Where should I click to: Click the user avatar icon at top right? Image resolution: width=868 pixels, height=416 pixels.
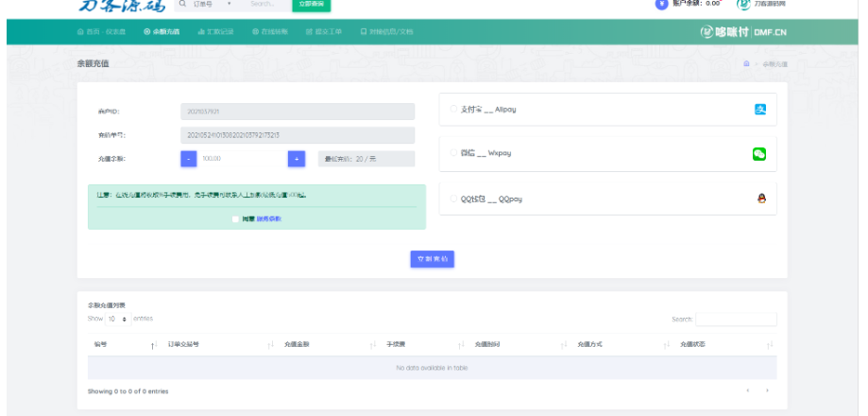click(x=743, y=5)
